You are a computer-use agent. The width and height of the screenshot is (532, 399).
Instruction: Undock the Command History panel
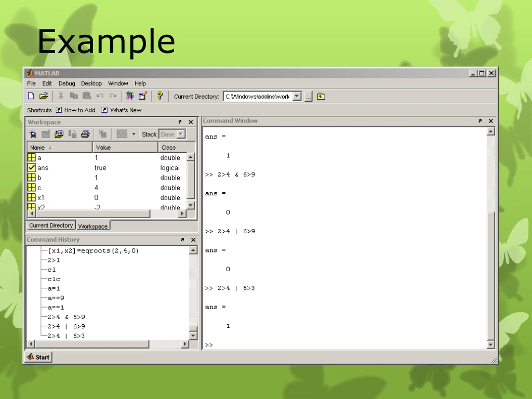pos(182,240)
